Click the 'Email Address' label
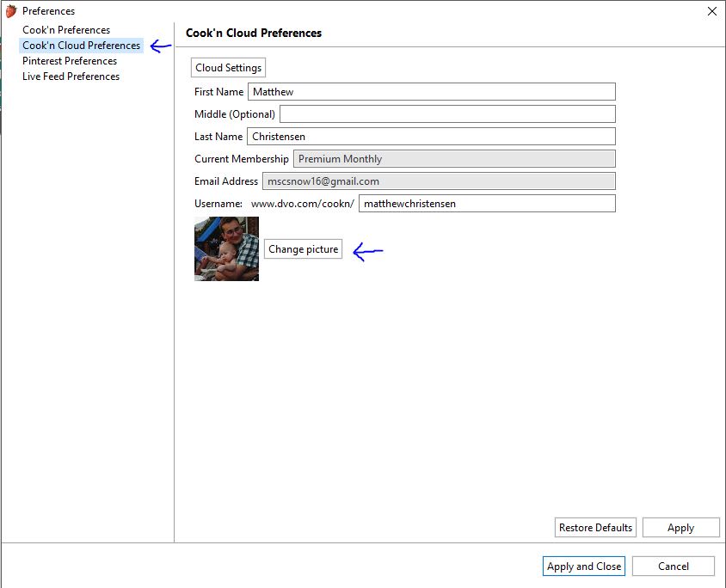The width and height of the screenshot is (726, 588). point(226,181)
